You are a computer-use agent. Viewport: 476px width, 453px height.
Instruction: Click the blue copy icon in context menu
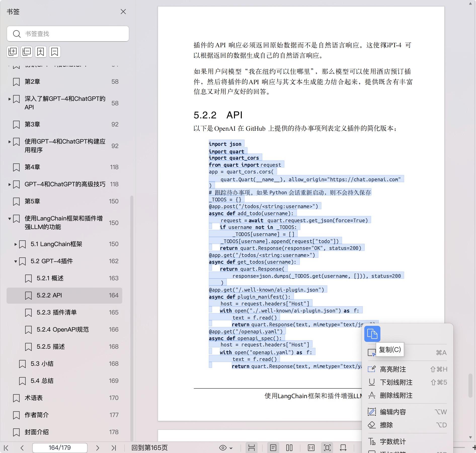(372, 334)
